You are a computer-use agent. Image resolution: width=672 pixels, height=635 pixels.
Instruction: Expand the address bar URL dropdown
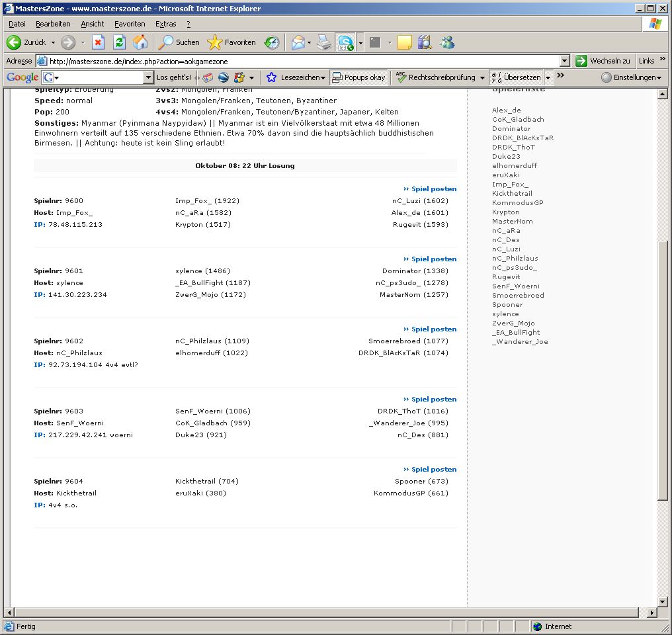565,62
